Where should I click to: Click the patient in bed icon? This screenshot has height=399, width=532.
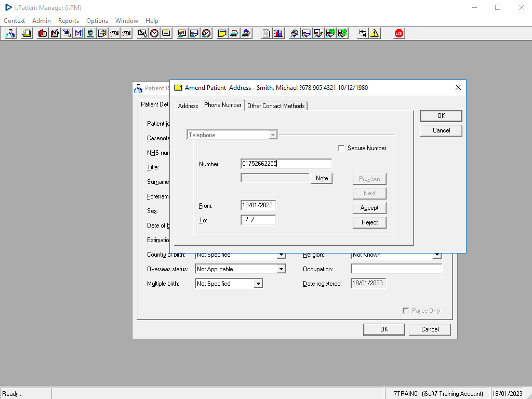[246, 33]
